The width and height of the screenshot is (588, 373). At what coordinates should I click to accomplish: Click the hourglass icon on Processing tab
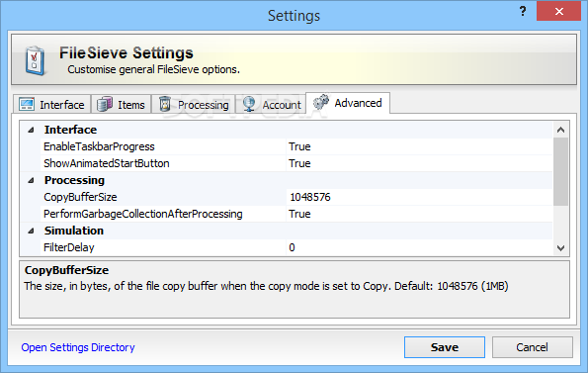pos(165,104)
